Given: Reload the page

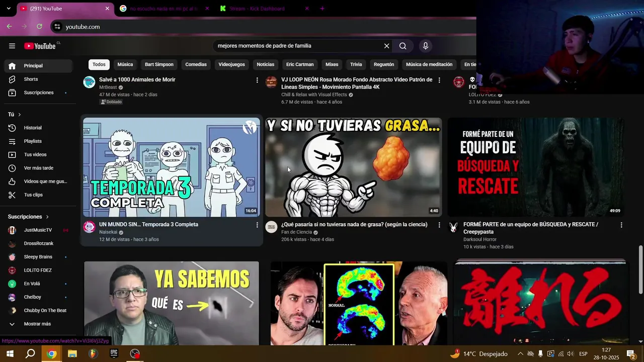Looking at the screenshot, I should coord(40,27).
